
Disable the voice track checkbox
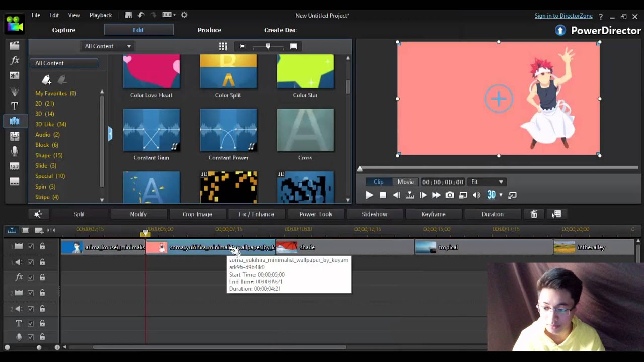[31, 337]
